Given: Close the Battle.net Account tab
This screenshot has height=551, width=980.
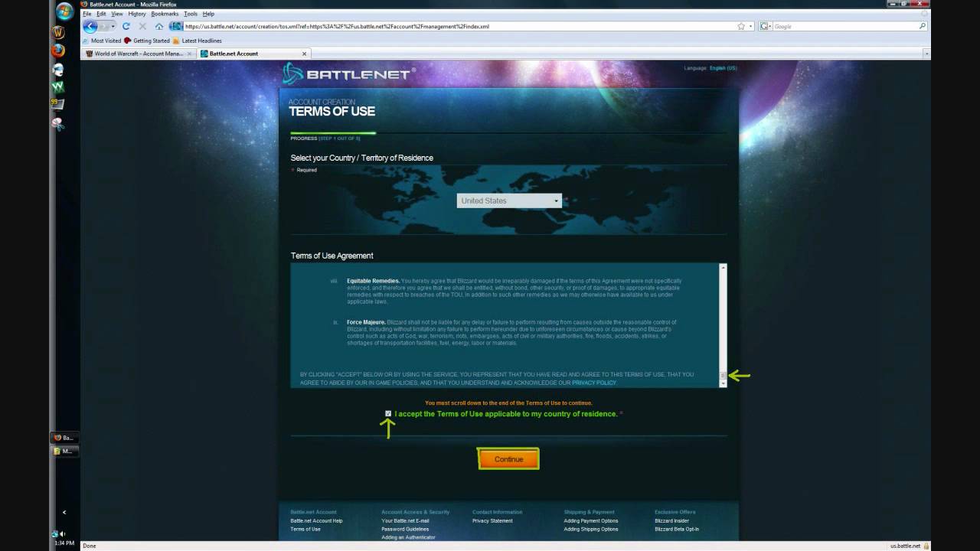Looking at the screenshot, I should click(304, 54).
